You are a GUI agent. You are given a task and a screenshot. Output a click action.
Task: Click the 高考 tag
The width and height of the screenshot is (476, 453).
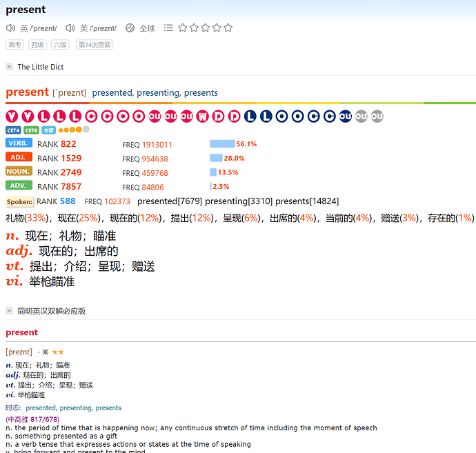click(x=14, y=45)
